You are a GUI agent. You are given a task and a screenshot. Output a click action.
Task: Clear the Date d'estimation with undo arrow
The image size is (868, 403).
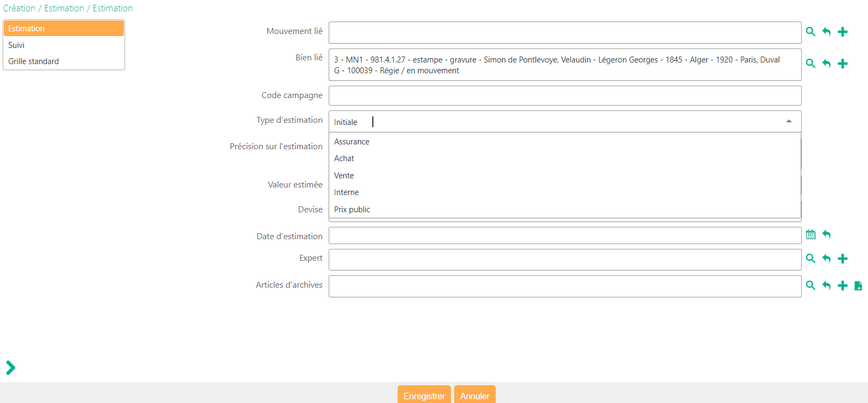827,234
